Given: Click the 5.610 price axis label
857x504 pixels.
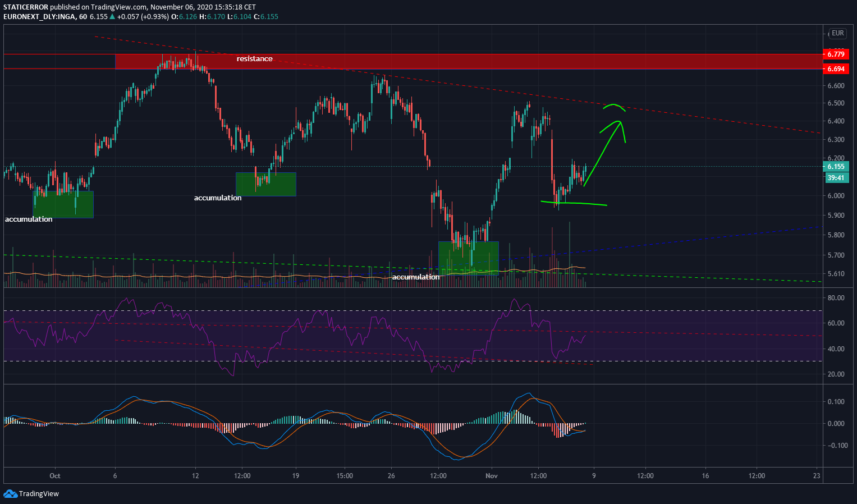Looking at the screenshot, I should (x=836, y=274).
